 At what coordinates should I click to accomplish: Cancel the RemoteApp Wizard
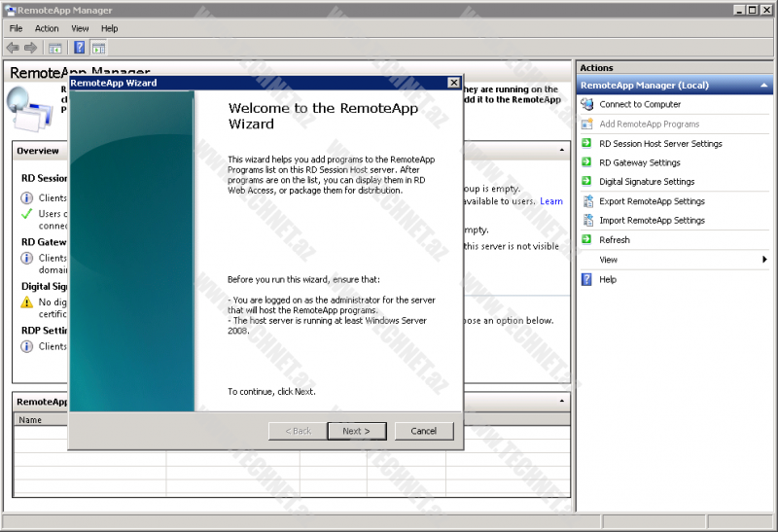click(x=424, y=431)
